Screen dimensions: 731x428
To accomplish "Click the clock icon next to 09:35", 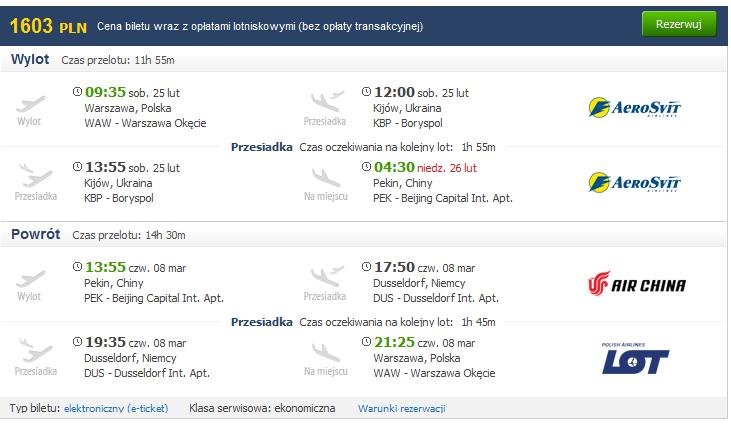I will click(77, 91).
